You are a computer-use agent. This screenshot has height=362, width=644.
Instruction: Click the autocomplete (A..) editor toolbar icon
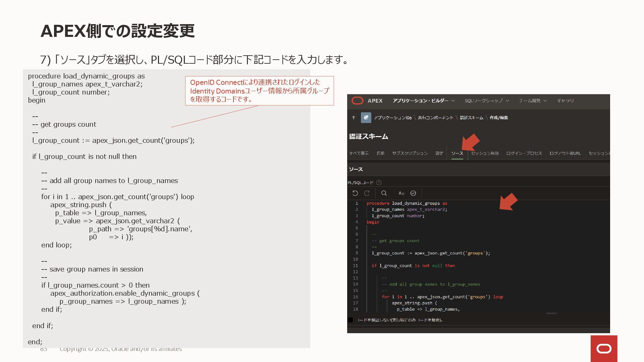401,193
